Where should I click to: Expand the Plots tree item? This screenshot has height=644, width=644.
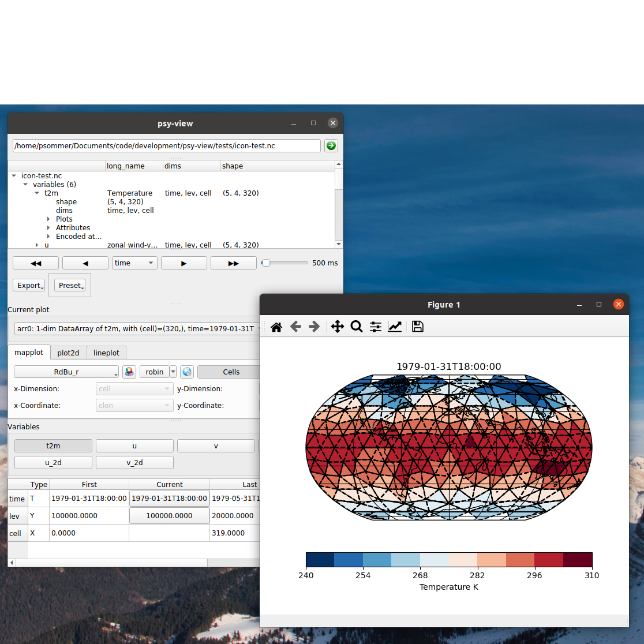tap(48, 219)
